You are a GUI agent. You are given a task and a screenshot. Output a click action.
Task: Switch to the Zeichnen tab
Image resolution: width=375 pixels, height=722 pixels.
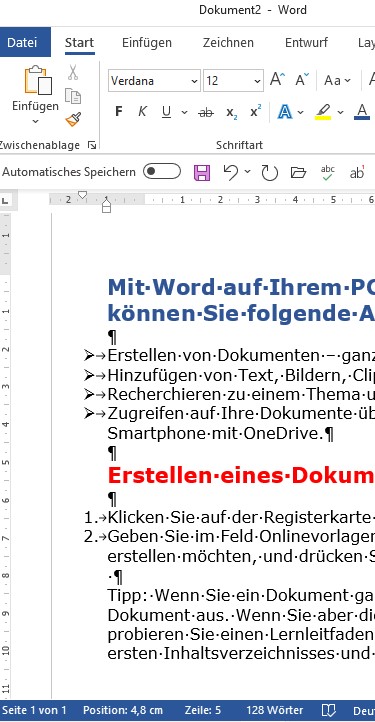point(228,43)
